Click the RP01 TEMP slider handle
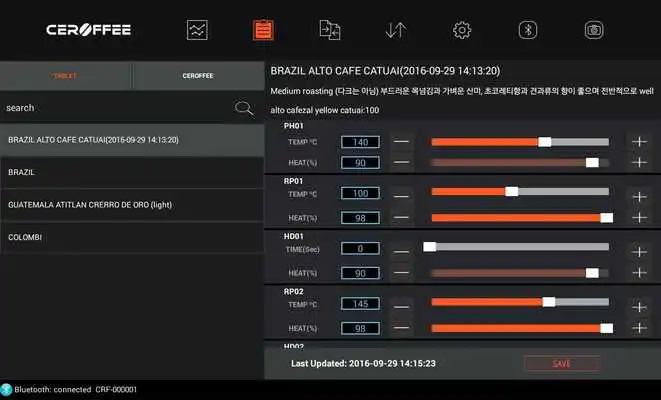This screenshot has height=400, width=661. coord(512,192)
